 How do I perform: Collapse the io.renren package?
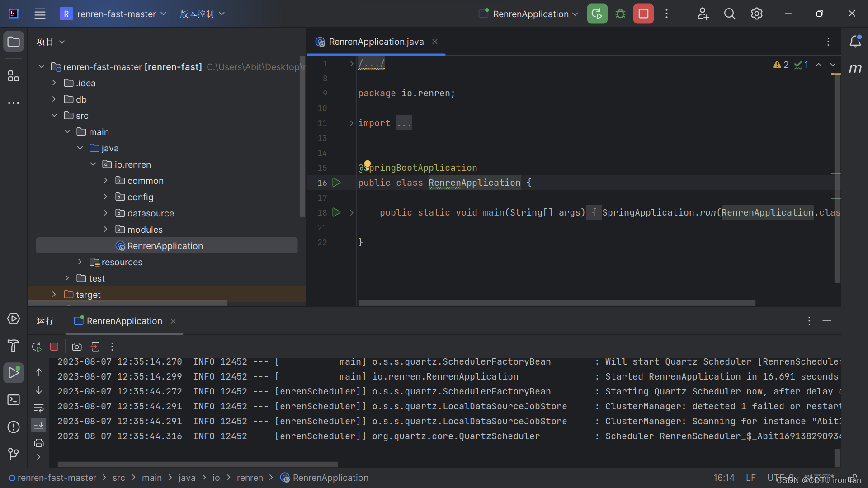[93, 164]
